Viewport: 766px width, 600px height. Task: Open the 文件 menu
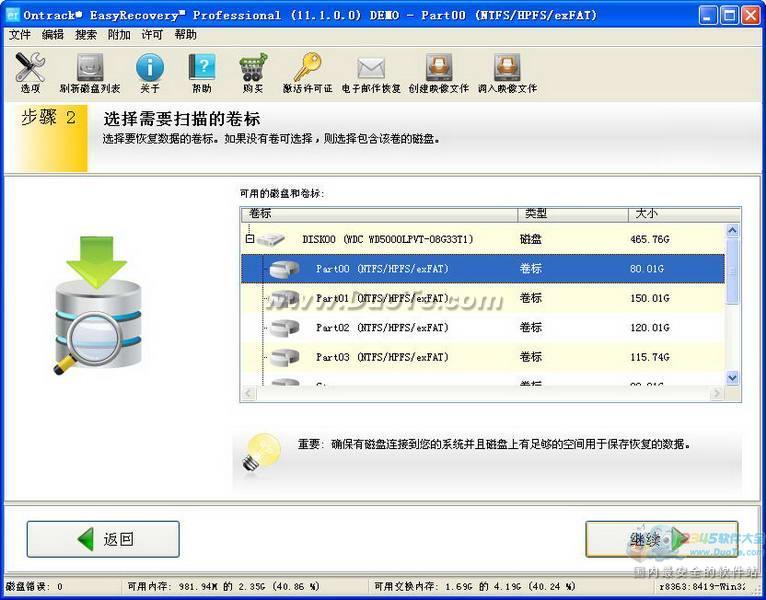coord(20,35)
